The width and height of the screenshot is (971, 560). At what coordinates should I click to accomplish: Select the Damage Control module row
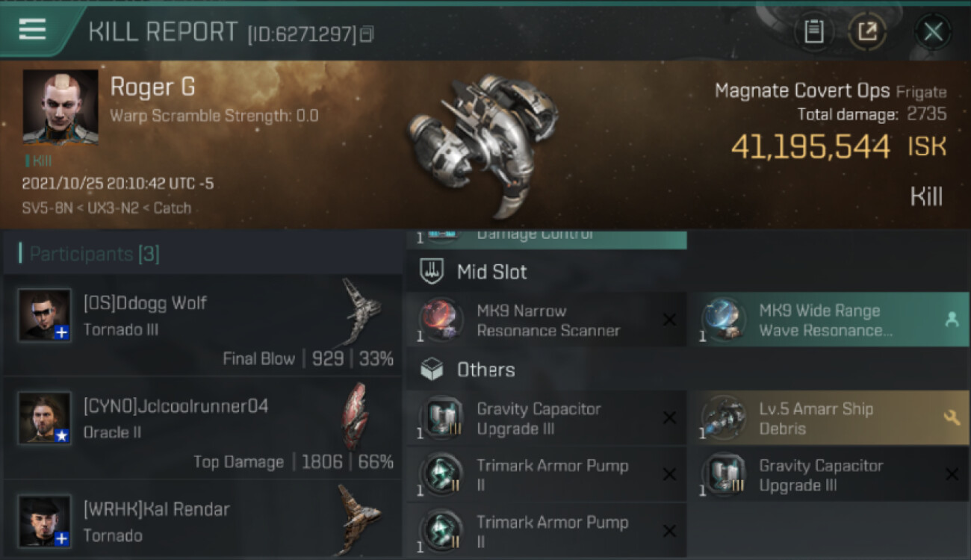[x=547, y=238]
